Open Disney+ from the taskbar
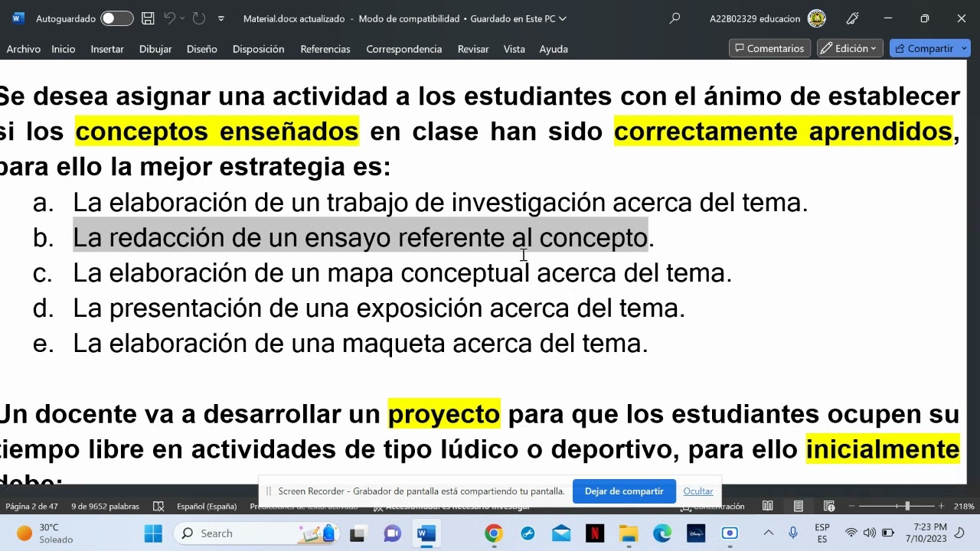 tap(696, 533)
